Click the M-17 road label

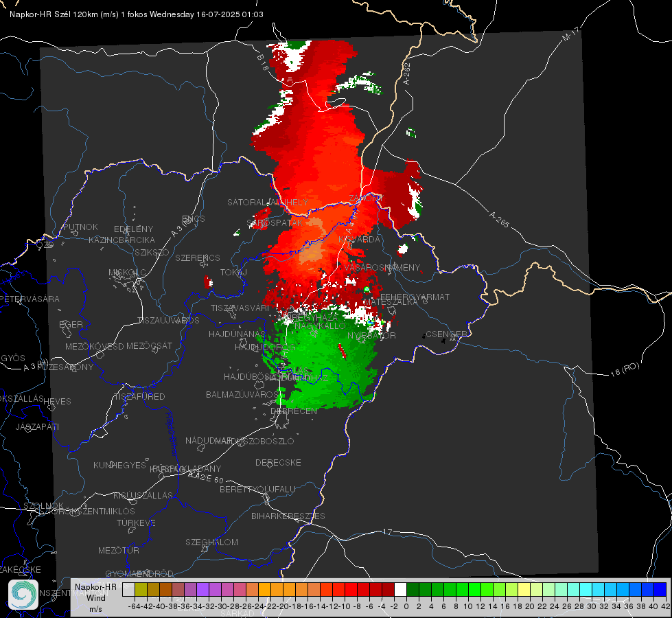[570, 34]
